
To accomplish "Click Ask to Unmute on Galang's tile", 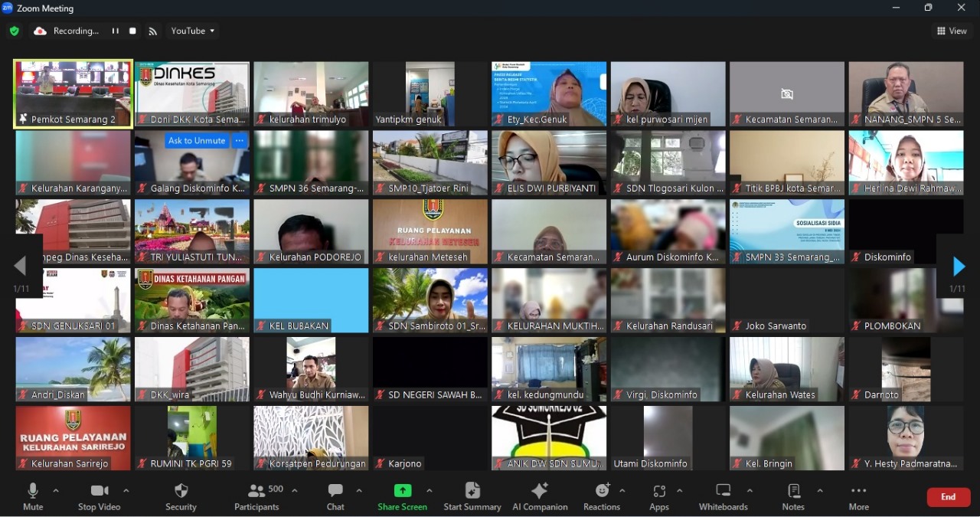I will [x=197, y=141].
